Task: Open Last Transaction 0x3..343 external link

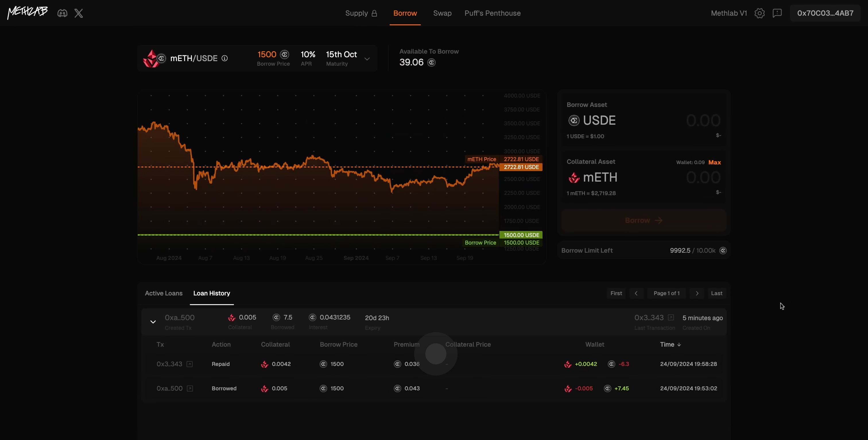Action: click(x=671, y=318)
